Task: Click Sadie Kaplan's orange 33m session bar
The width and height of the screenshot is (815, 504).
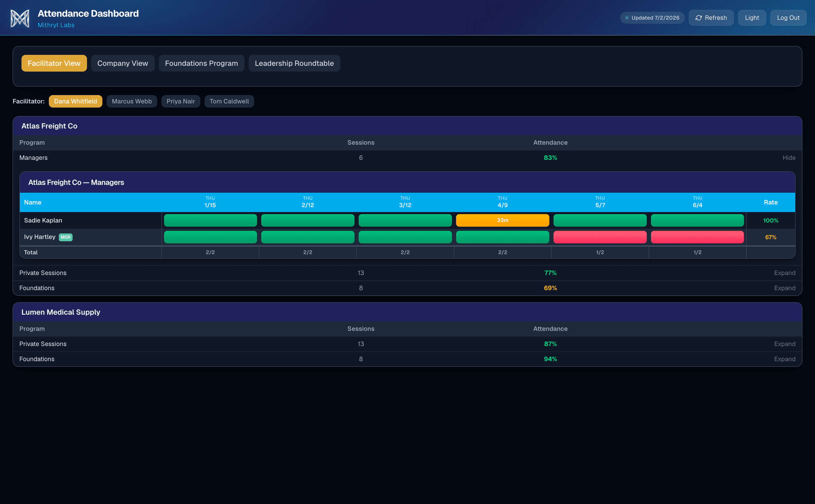Action: (503, 220)
